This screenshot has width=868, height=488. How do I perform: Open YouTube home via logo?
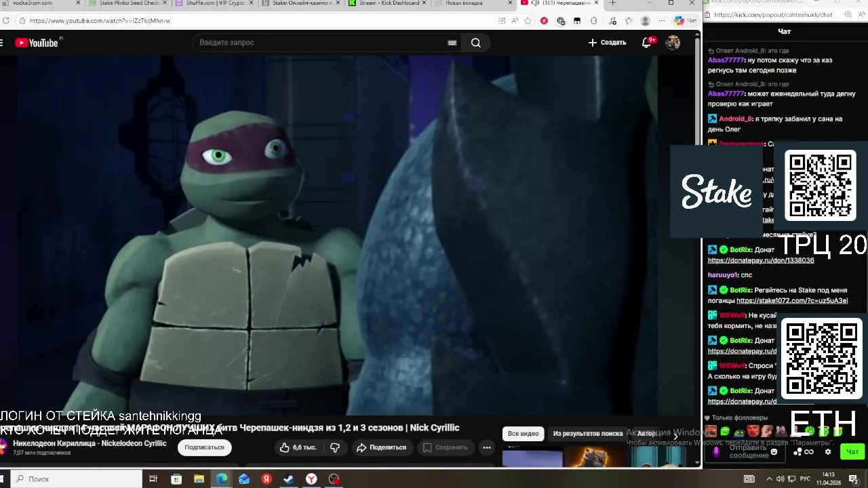37,43
